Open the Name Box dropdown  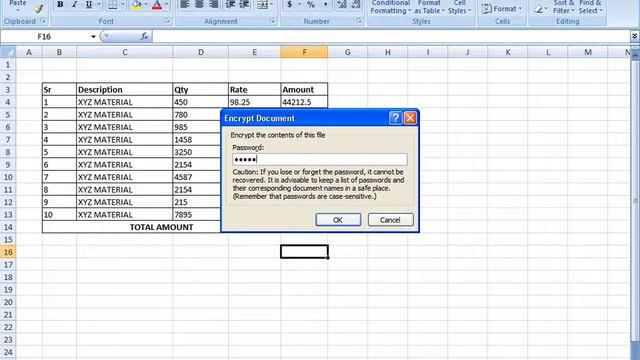click(x=93, y=36)
